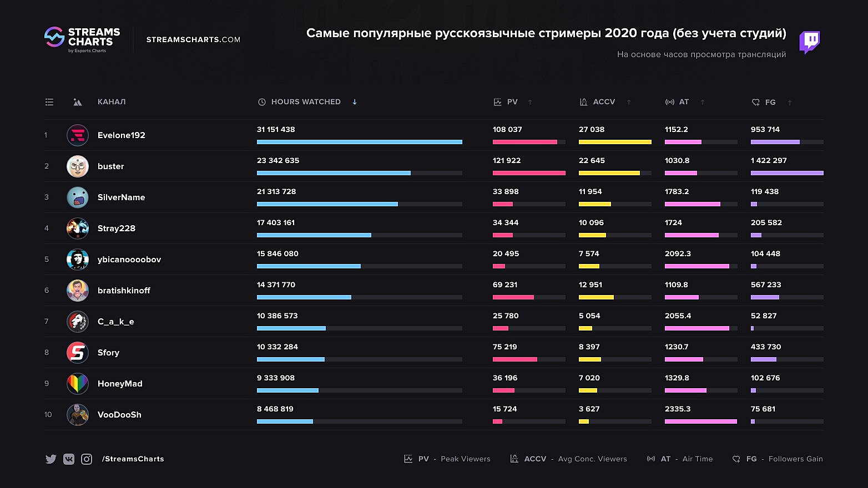868x488 pixels.
Task: Click the buster channel avatar
Action: [78, 166]
